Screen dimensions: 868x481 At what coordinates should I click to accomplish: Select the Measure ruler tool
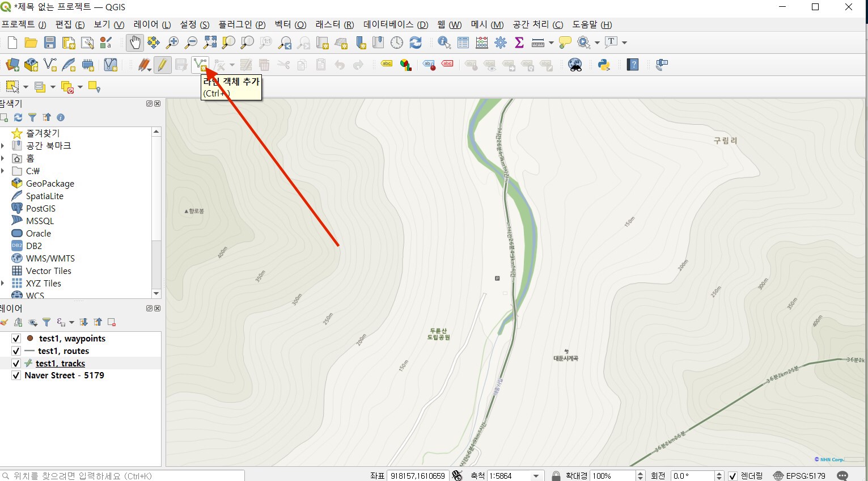coord(538,43)
